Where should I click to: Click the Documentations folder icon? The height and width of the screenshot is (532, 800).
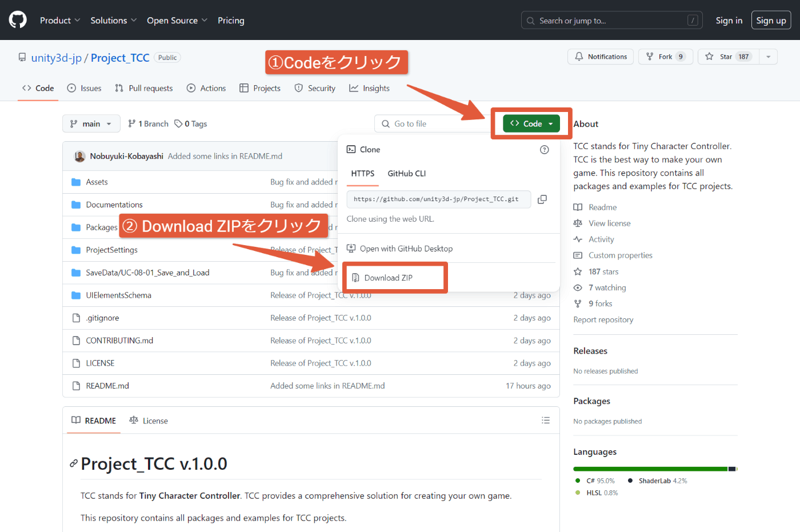point(76,205)
